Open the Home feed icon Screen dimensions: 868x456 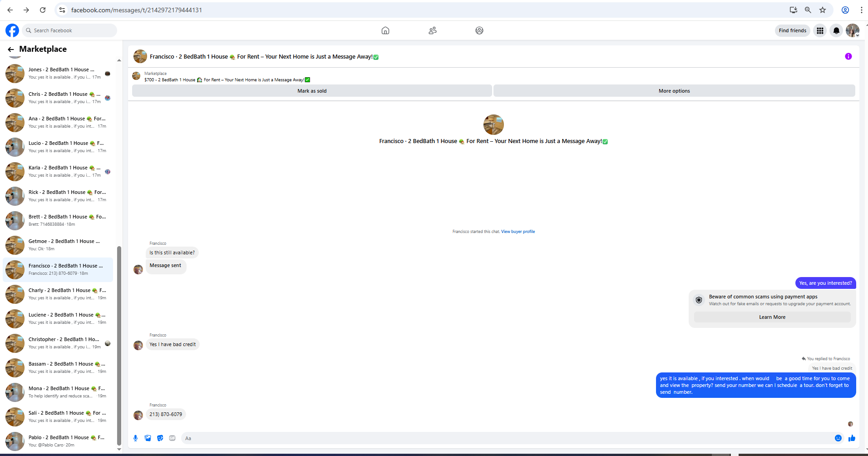385,30
